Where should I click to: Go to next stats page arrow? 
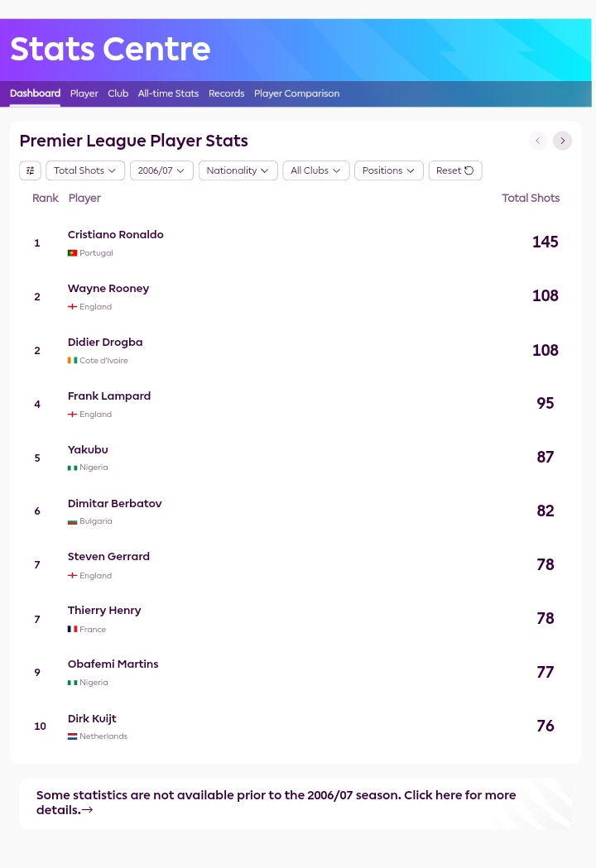pyautogui.click(x=562, y=141)
